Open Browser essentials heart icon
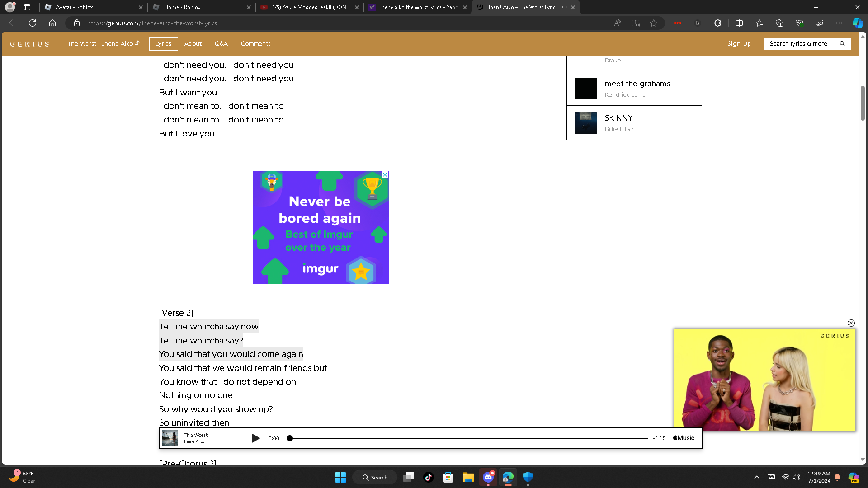This screenshot has width=868, height=488. [799, 23]
